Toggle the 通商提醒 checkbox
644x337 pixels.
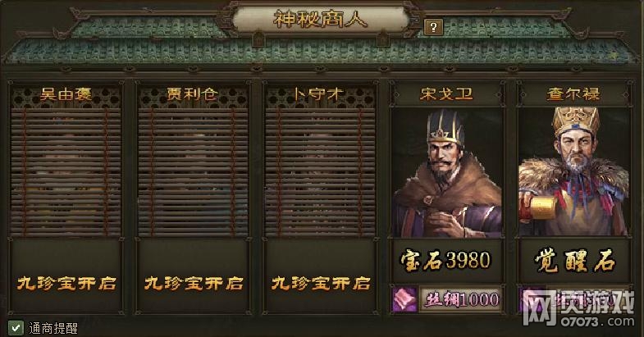click(16, 327)
